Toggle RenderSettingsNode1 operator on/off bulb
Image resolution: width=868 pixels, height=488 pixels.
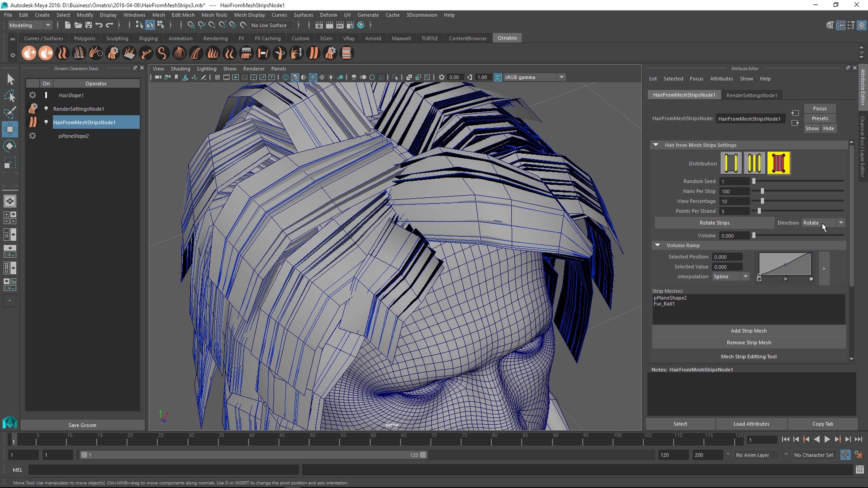tap(46, 108)
